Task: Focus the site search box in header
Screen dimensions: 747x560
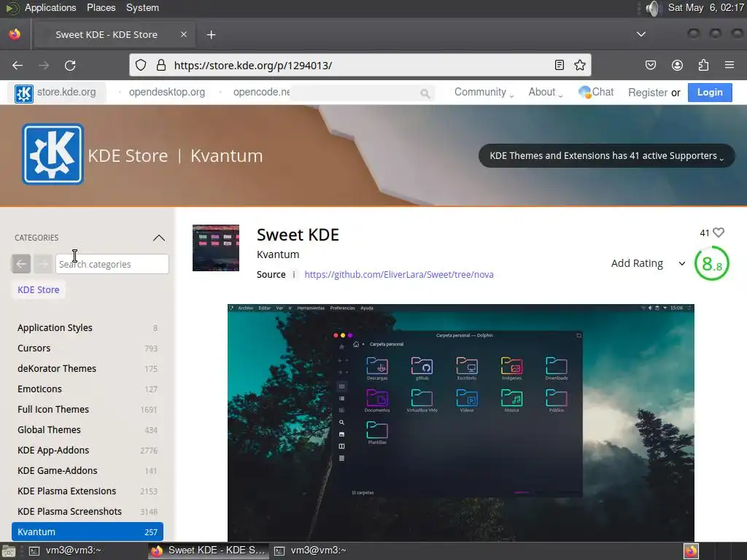Action: coord(362,93)
